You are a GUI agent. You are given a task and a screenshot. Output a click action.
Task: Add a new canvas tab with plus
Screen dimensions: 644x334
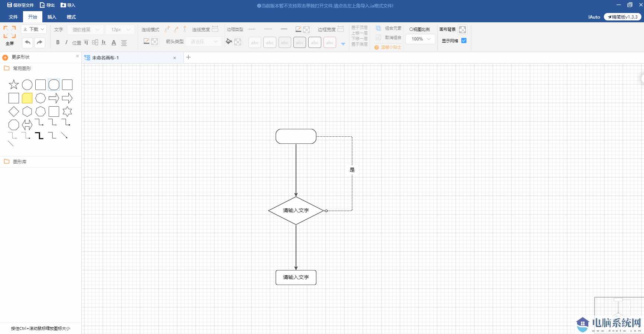[x=188, y=57]
